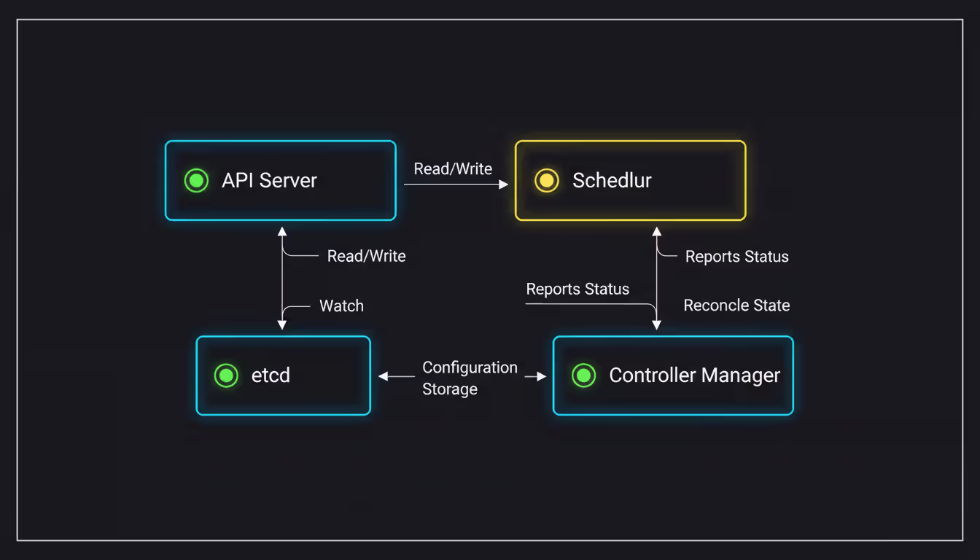
Task: Expand the API Server node box
Action: pos(280,180)
